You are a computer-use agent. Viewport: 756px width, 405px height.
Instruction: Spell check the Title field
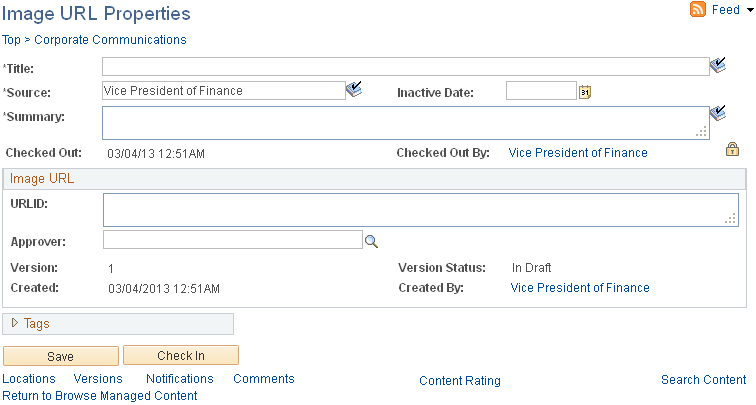(x=718, y=65)
